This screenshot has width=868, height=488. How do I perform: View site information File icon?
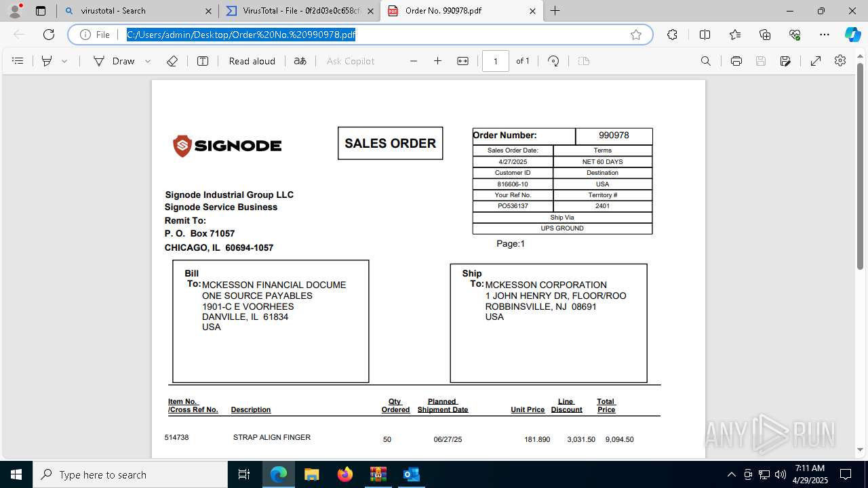pyautogui.click(x=95, y=35)
